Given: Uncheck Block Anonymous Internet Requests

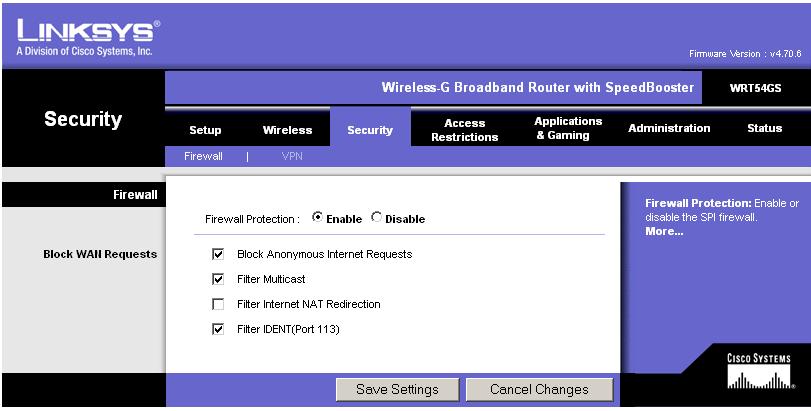Looking at the screenshot, I should (218, 254).
